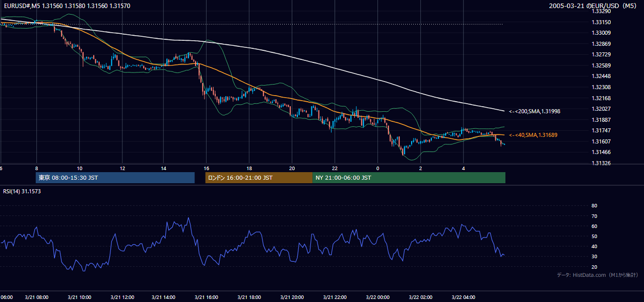This screenshot has width=644, height=302.
Task: Click the 3/22 04:00 time label
Action: (x=464, y=297)
